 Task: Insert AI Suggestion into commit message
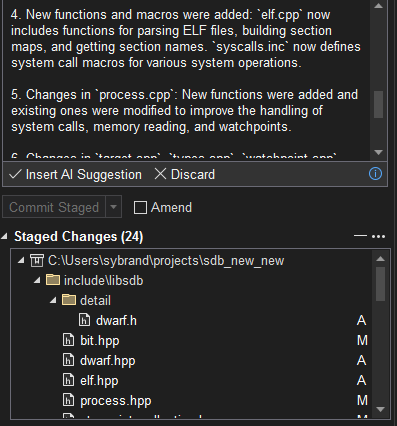pyautogui.click(x=75, y=174)
